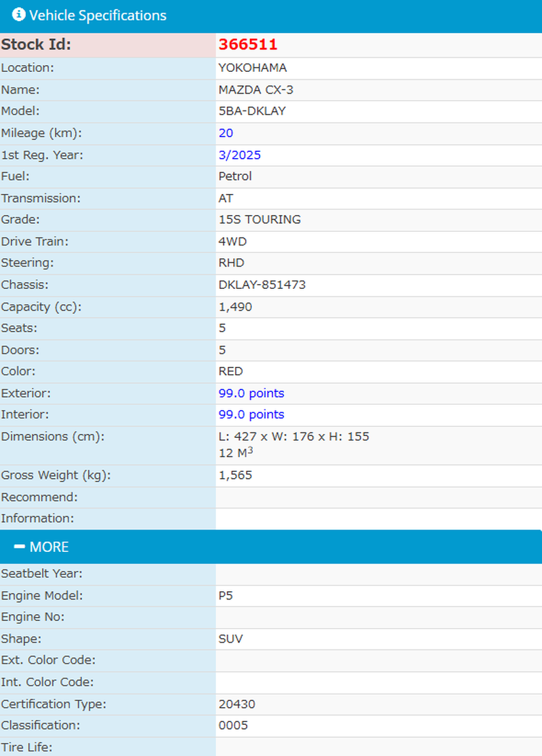Click the RHD steering value
Screen dimensions: 542x756
click(x=231, y=263)
